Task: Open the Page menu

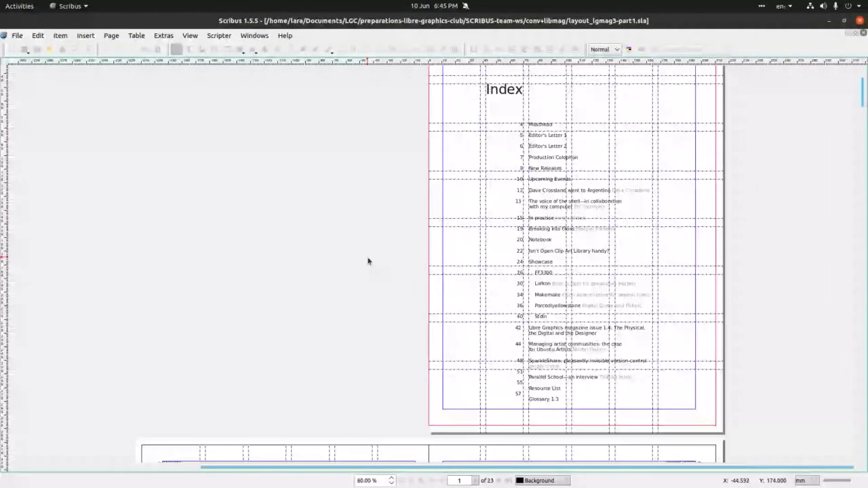Action: (111, 35)
